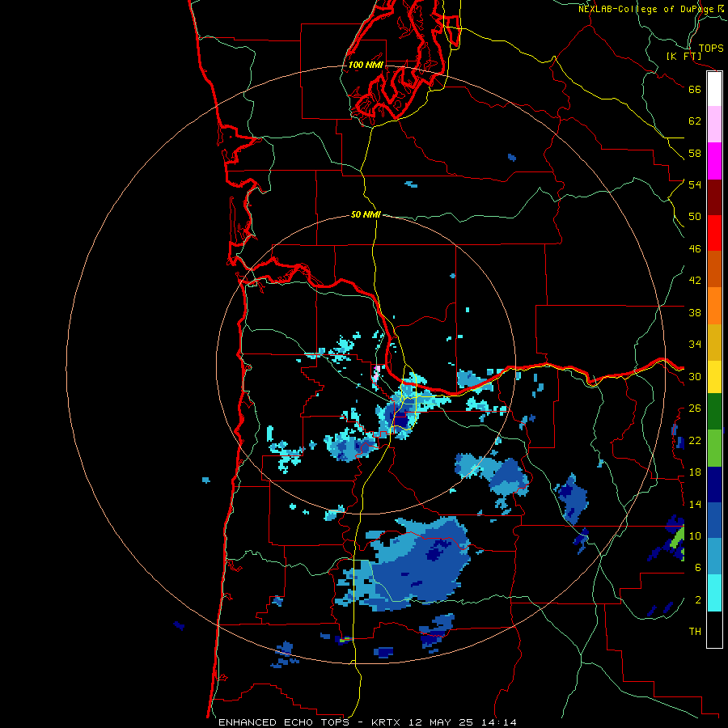Screen dimensions: 728x728
Task: Click the light pink 62 kft legend swatch
Action: (714, 125)
